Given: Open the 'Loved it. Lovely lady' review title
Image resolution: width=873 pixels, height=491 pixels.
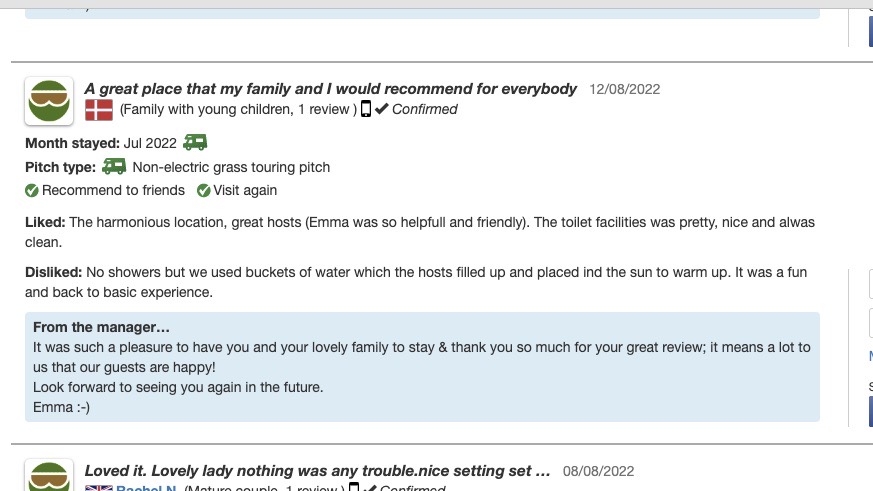Looking at the screenshot, I should pos(317,470).
